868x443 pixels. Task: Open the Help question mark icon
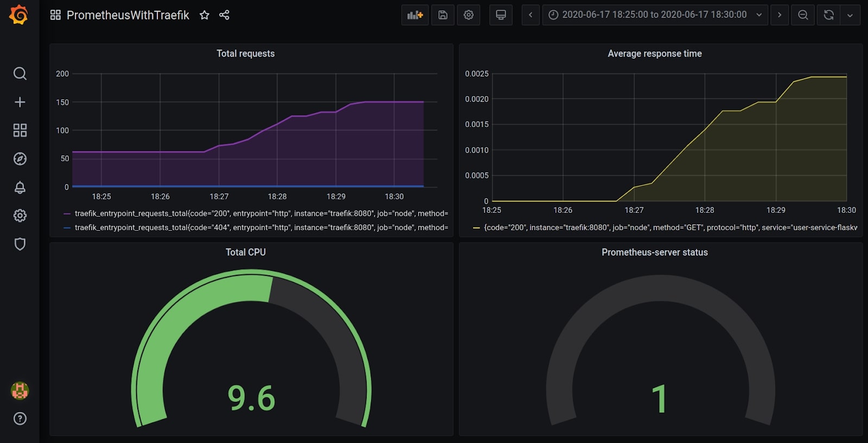[x=20, y=419]
